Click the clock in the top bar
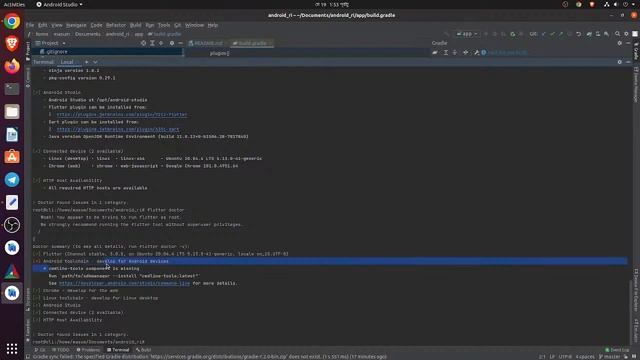The width and height of the screenshot is (640, 360). click(331, 4)
